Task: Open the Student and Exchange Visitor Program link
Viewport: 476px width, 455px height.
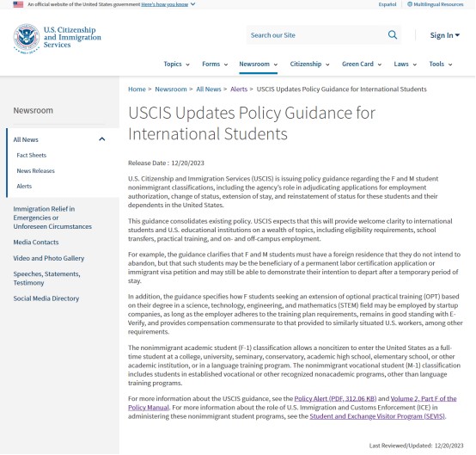Action: tap(377, 416)
